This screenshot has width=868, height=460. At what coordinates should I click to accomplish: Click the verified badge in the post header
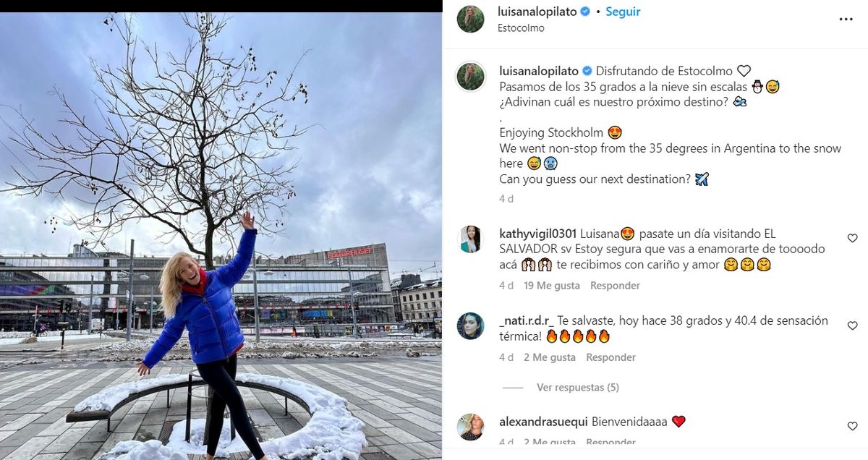coord(586,12)
